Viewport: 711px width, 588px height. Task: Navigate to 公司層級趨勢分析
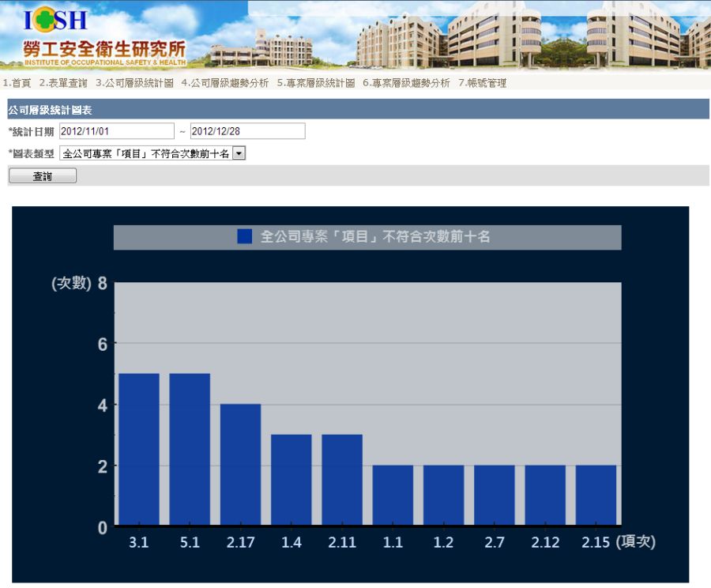tap(225, 83)
